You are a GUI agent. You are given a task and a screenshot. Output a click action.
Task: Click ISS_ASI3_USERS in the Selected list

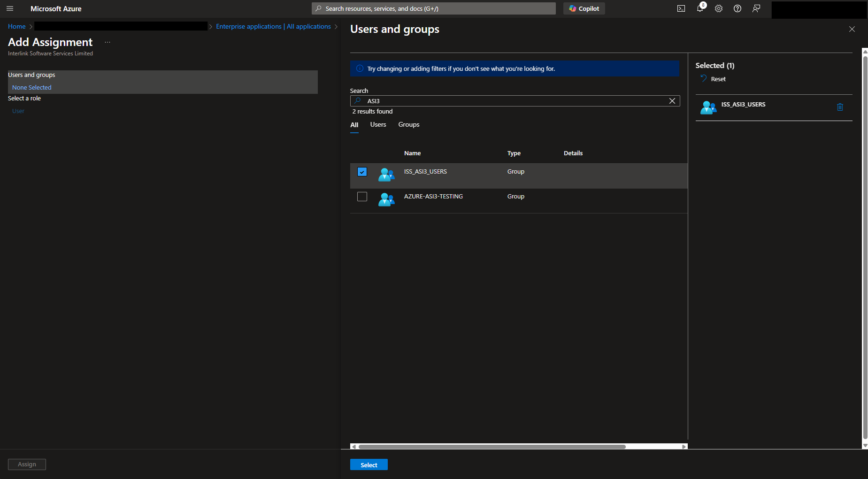[743, 105]
